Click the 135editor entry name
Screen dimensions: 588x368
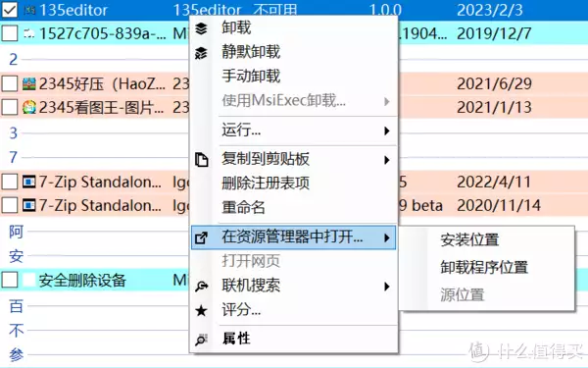tap(73, 10)
